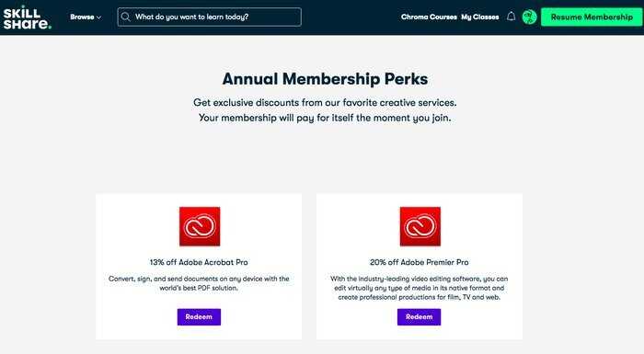Open the green profile avatar
This screenshot has width=644, height=354.
[x=529, y=17]
